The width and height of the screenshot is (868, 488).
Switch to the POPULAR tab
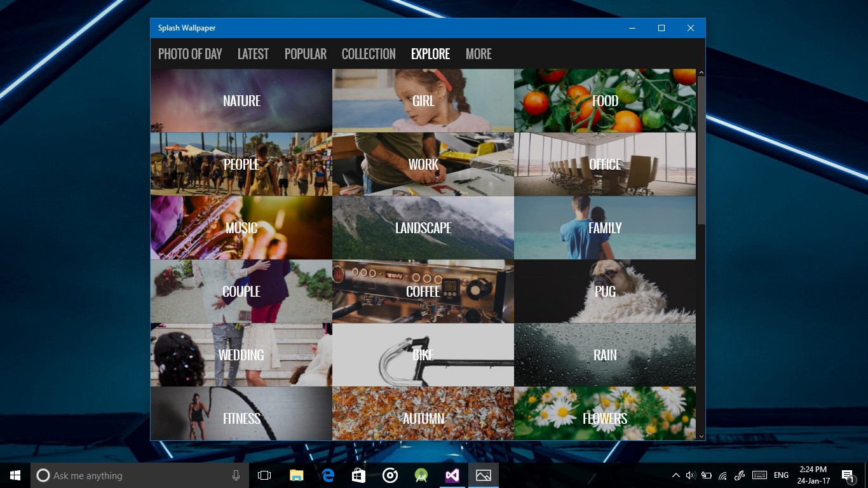(306, 54)
